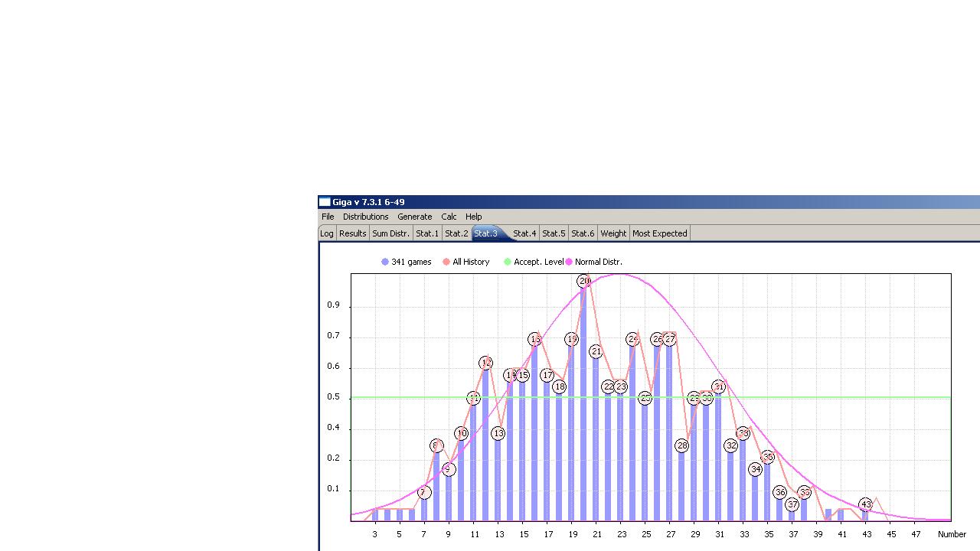
Task: Open the Most Expected tab
Action: [x=659, y=233]
